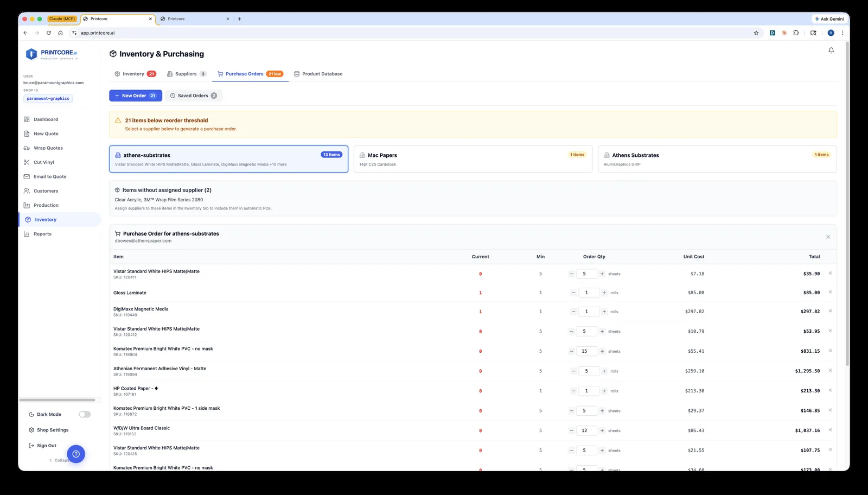Navigate to Customers

click(46, 191)
